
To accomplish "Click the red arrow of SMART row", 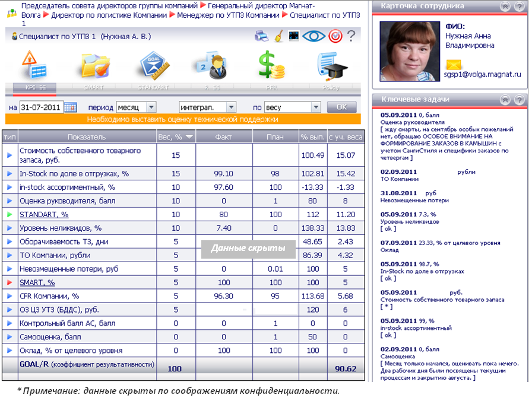I will (x=9, y=282).
